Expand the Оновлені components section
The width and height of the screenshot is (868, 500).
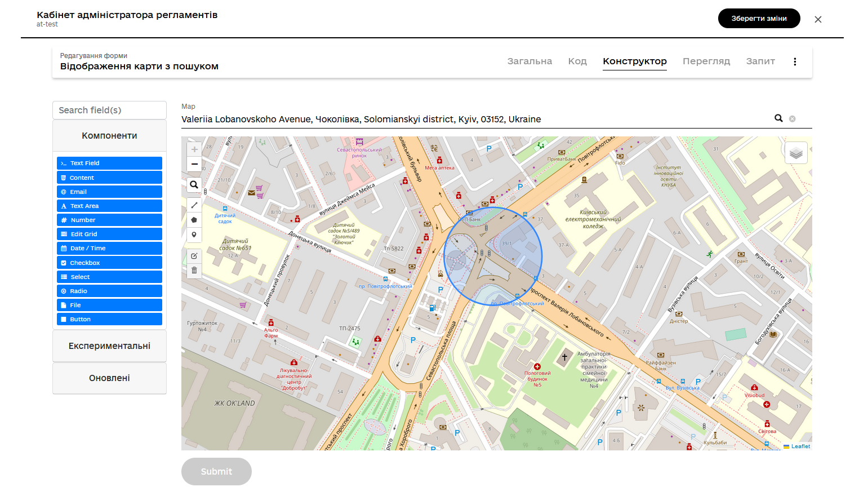pos(109,378)
